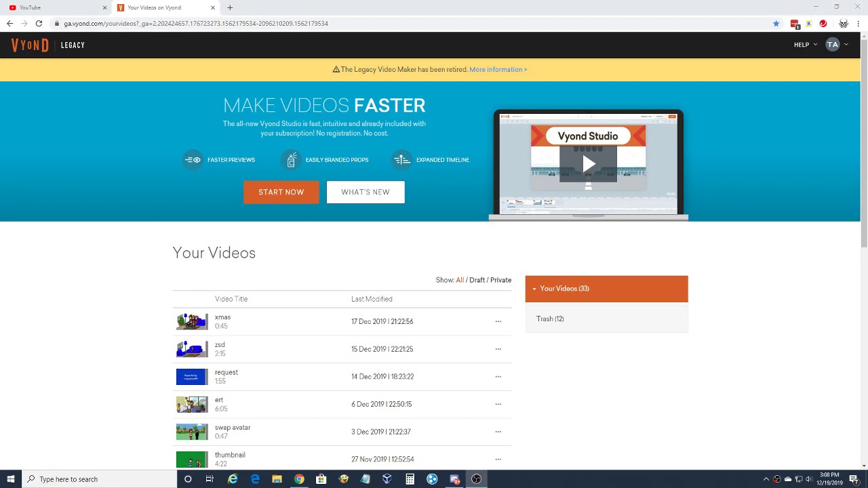Viewport: 868px width, 488px height.
Task: Expand the HELP dropdown menu
Action: click(x=806, y=45)
